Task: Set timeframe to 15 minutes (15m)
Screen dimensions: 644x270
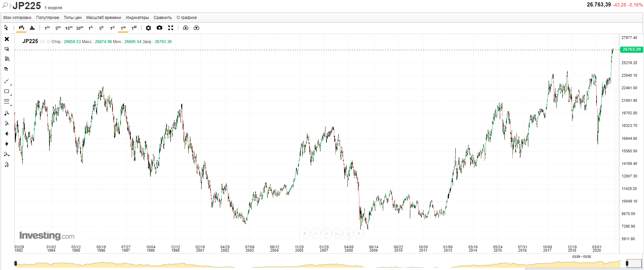Action: coord(69,28)
